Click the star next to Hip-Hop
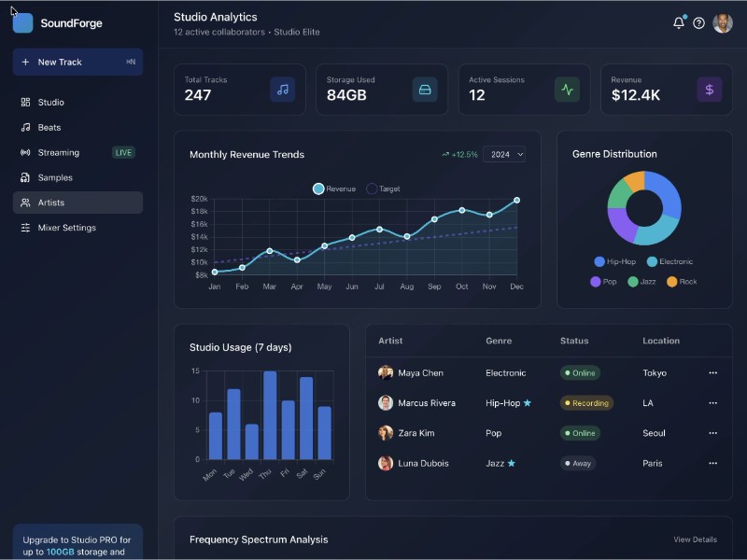The width and height of the screenshot is (747, 560). coord(528,403)
